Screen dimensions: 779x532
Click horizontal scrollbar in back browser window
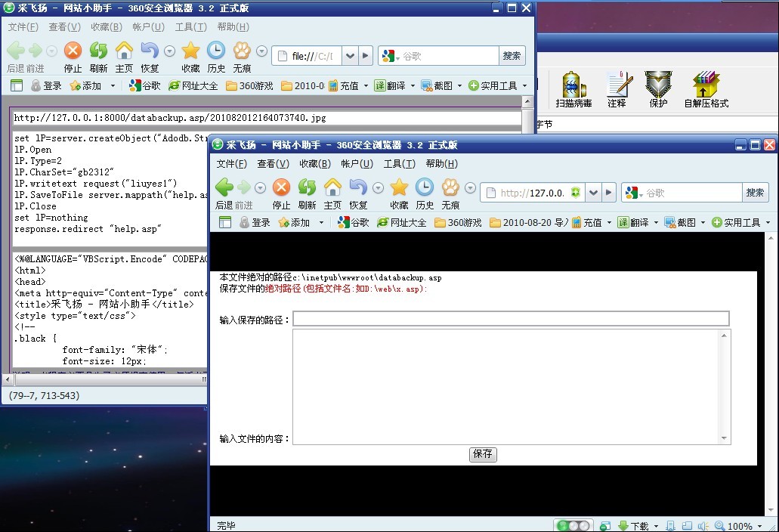pos(105,379)
